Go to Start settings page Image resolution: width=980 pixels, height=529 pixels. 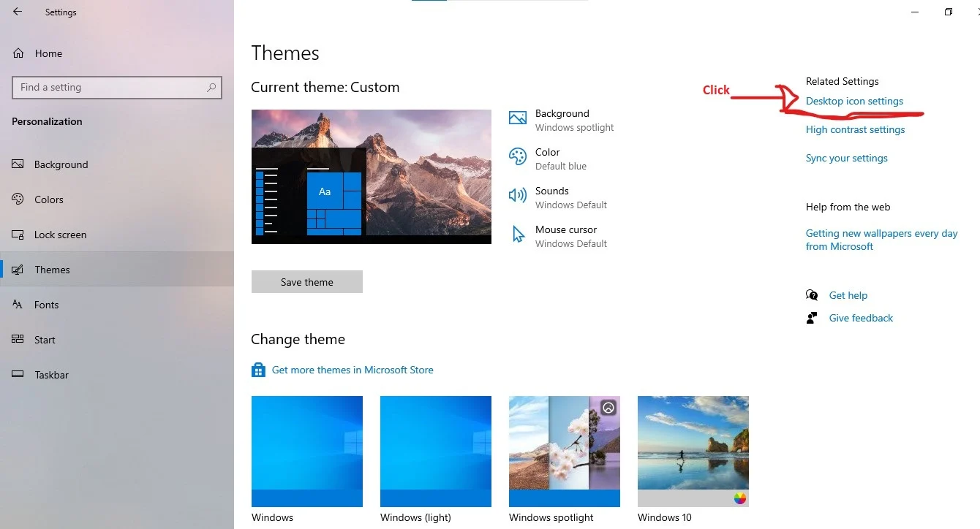tap(117, 340)
